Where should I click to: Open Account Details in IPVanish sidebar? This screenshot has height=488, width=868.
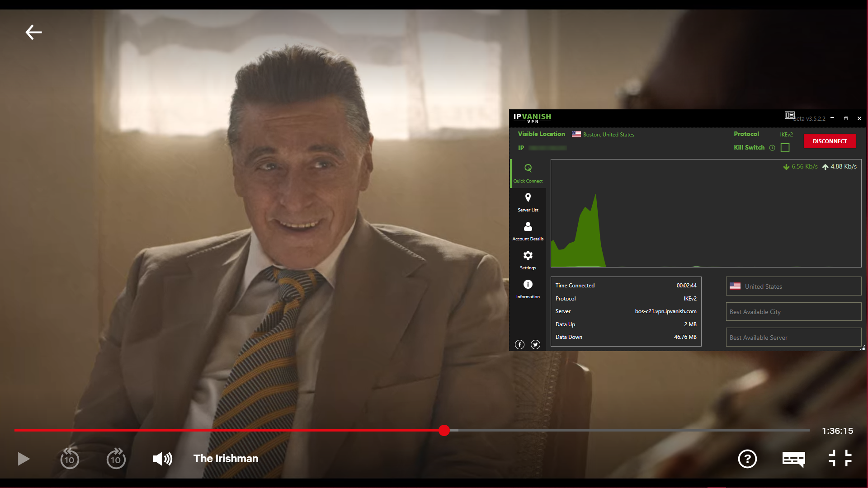(x=528, y=231)
